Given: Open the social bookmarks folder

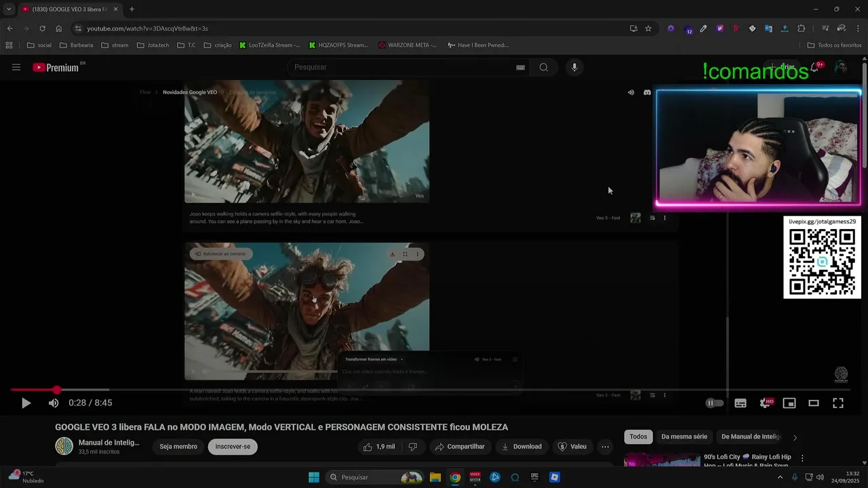Looking at the screenshot, I should tap(39, 45).
